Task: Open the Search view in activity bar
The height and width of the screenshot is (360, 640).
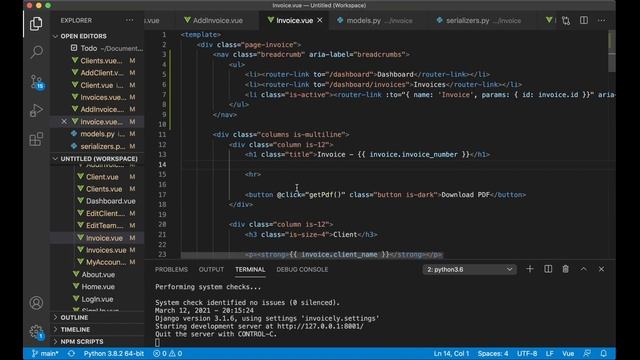Action: pos(36,52)
